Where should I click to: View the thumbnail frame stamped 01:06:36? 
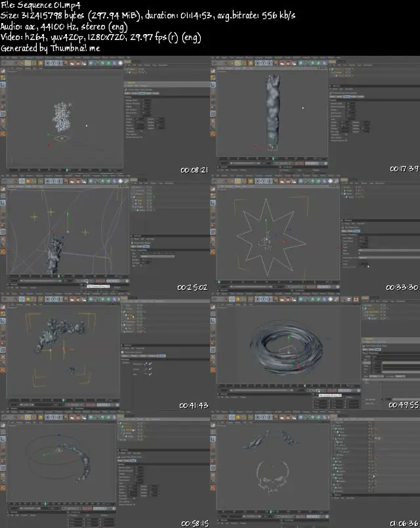point(315,470)
